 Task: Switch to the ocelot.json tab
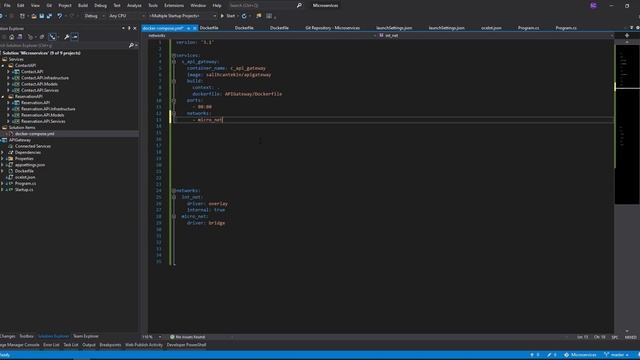(491, 28)
